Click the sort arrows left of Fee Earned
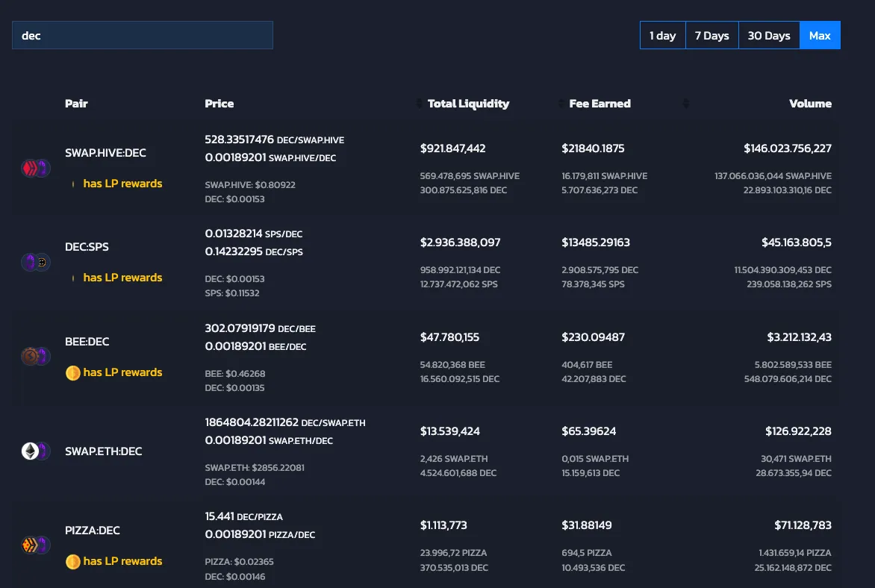This screenshot has width=875, height=588. coord(561,103)
